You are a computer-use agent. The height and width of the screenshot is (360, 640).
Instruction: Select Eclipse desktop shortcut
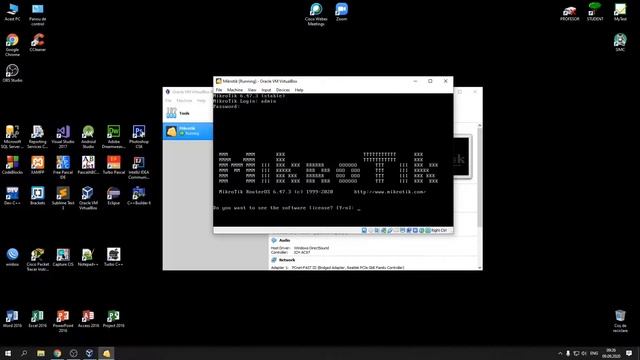point(113,196)
